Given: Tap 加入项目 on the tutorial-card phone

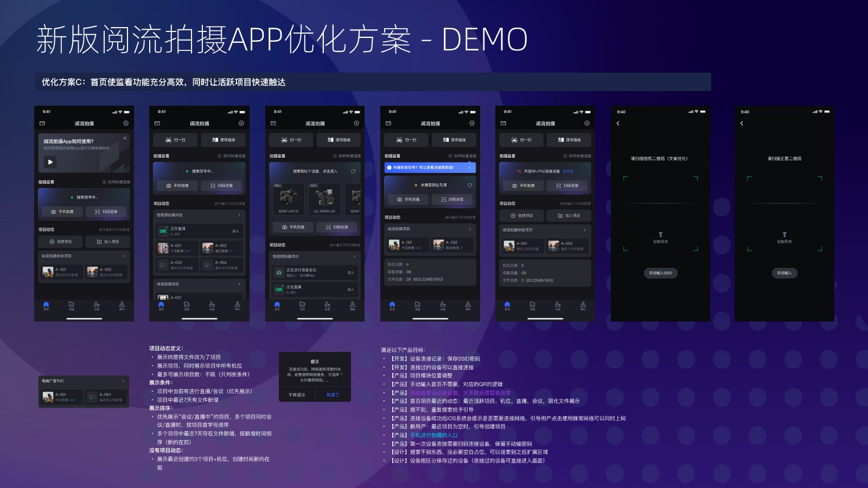Looking at the screenshot, I should pyautogui.click(x=107, y=242).
